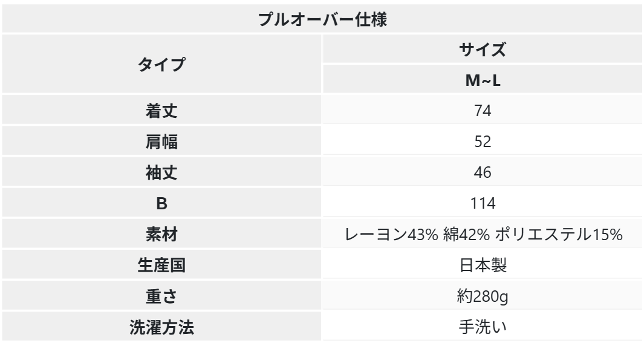
Task: Click the プルオーバー仕様 table title
Action: tap(322, 19)
